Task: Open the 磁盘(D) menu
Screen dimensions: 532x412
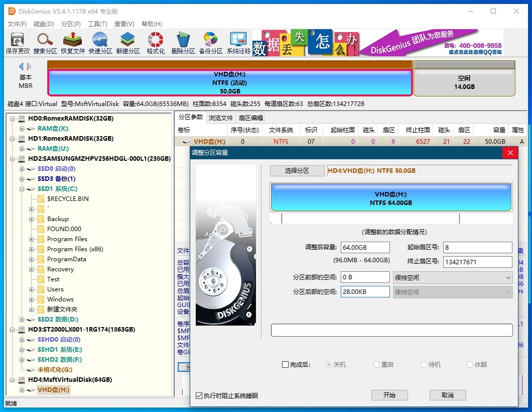Action: (x=44, y=24)
